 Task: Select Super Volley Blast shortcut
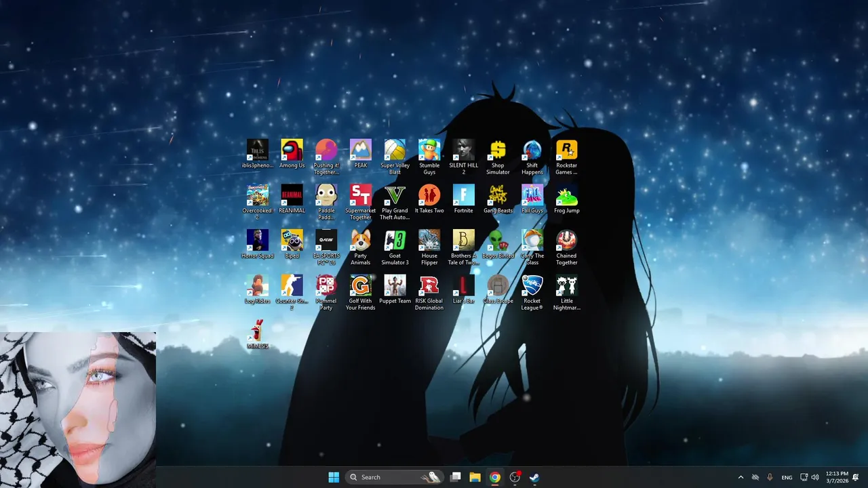click(x=395, y=157)
